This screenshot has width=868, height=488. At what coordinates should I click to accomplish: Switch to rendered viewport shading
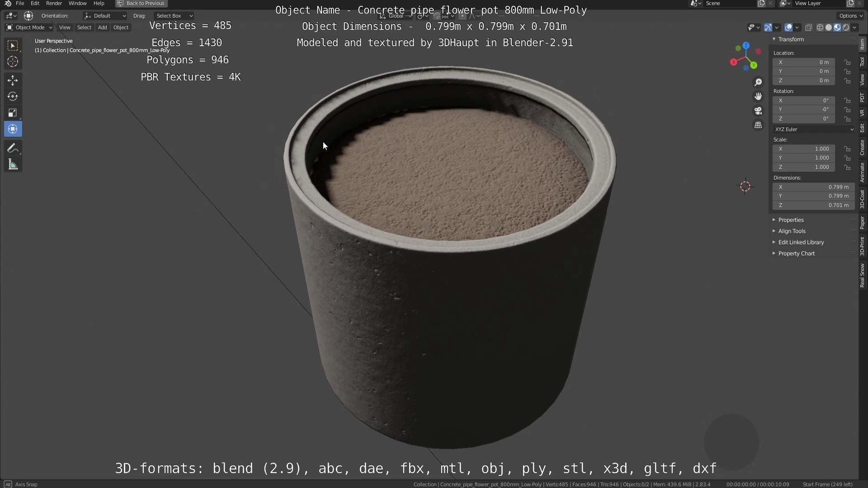846,28
